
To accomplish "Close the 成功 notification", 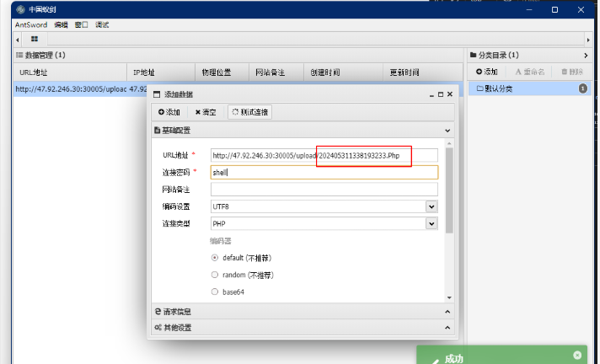I will (x=577, y=356).
